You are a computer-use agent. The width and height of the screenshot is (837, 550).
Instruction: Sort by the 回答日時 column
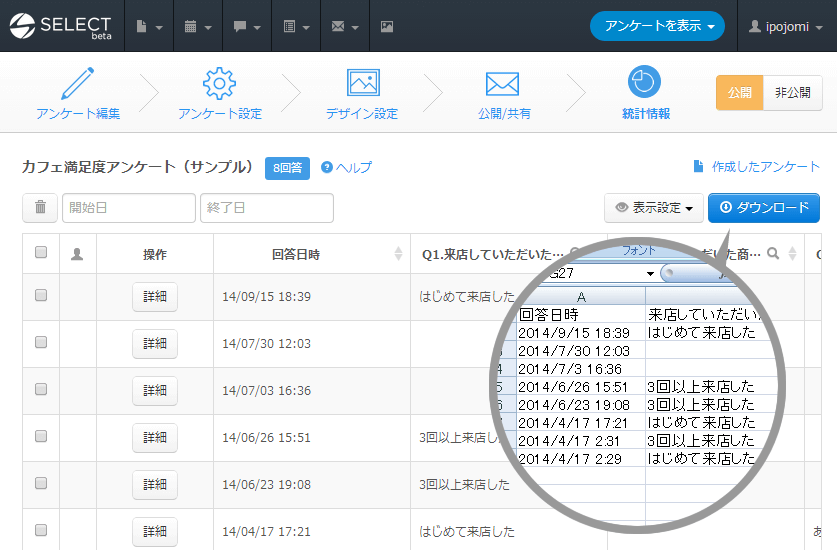click(x=399, y=254)
